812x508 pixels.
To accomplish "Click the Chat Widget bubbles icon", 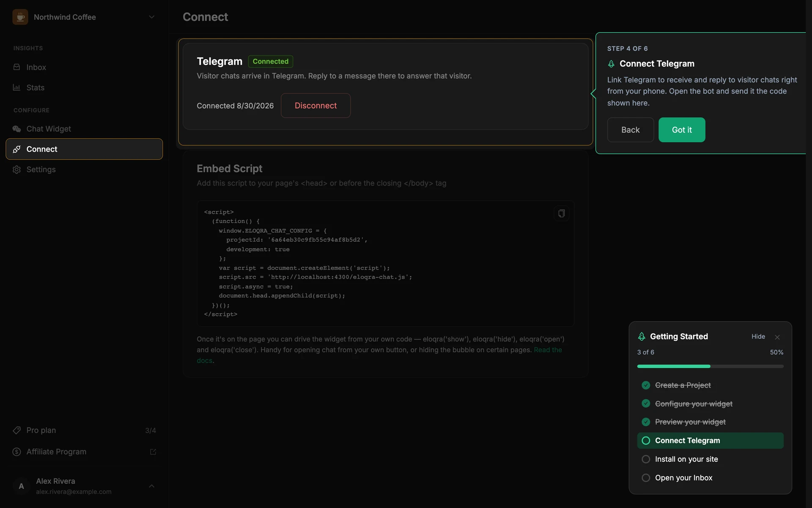I will point(16,129).
